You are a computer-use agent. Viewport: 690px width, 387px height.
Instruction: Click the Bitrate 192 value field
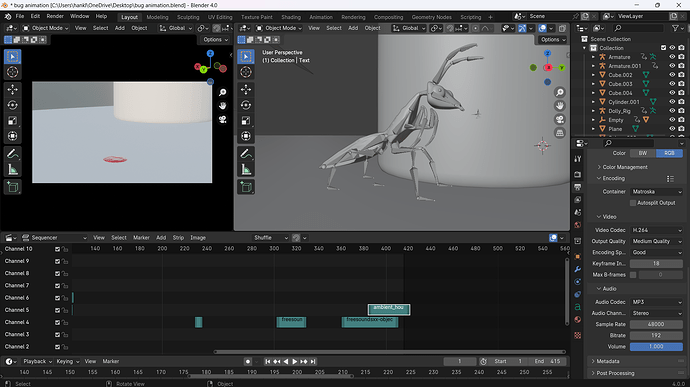click(x=656, y=335)
